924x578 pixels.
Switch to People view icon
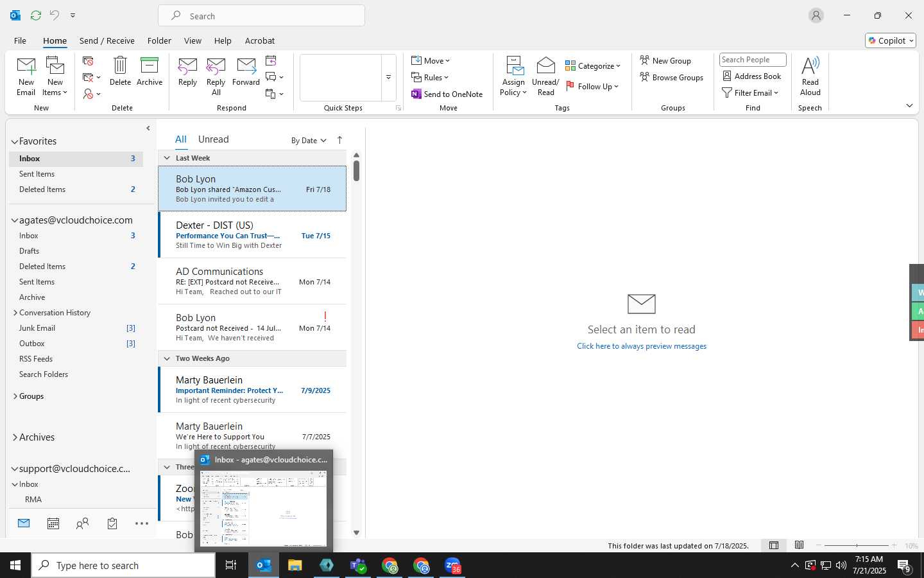pyautogui.click(x=82, y=523)
